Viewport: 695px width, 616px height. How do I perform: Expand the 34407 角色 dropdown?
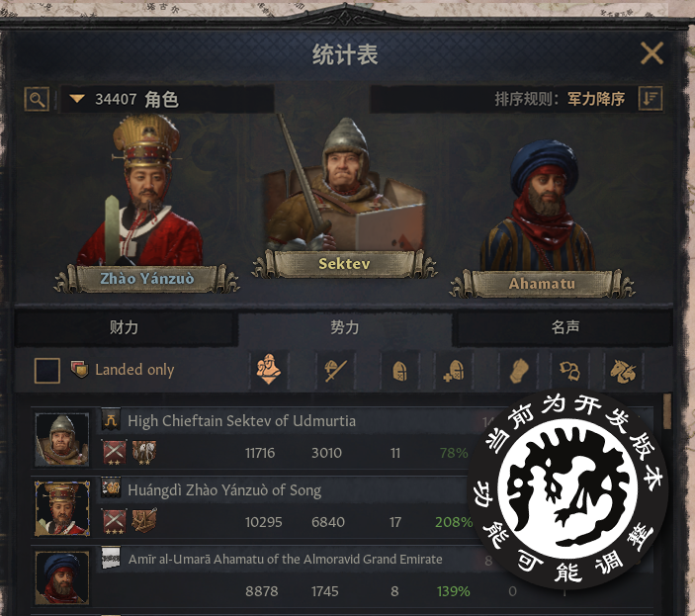coord(167,99)
